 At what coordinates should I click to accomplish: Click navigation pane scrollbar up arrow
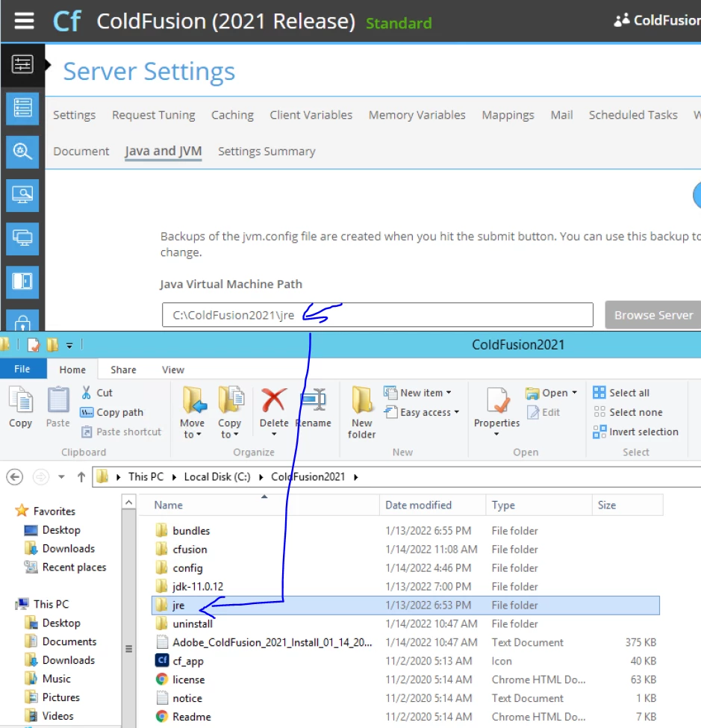point(128,503)
